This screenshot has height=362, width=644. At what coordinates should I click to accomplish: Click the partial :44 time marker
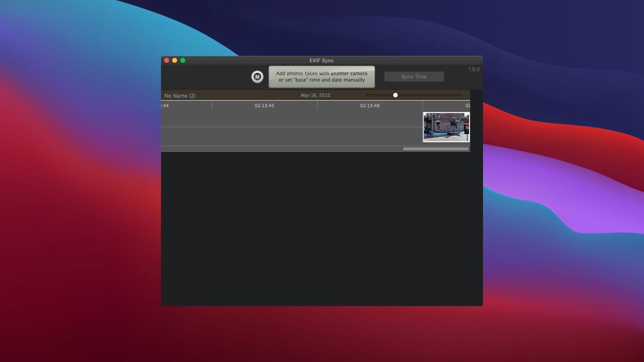pos(165,106)
